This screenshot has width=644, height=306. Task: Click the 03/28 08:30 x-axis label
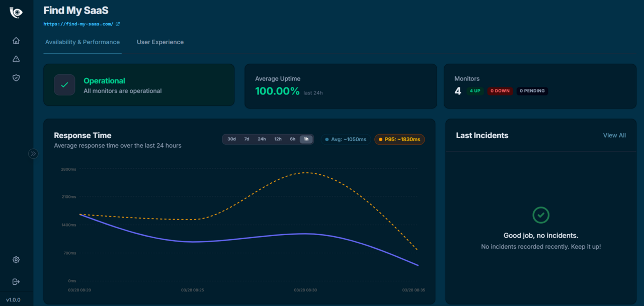pos(305,290)
